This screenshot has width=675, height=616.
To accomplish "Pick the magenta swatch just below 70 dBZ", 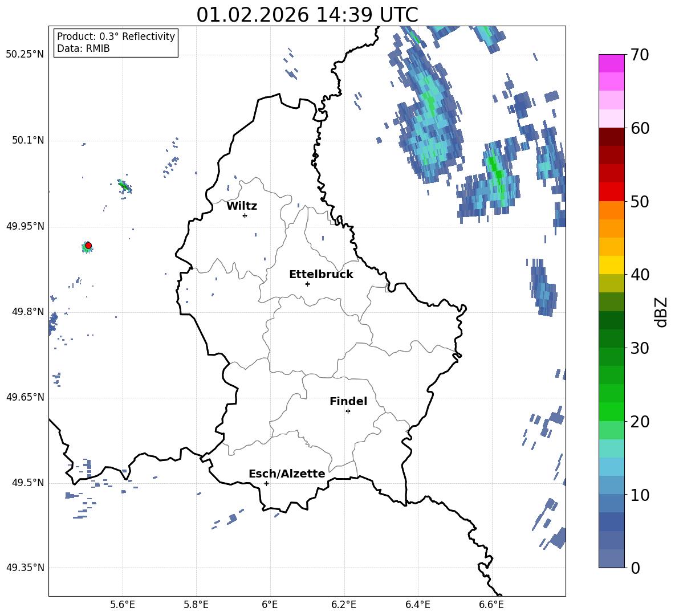I will tap(611, 63).
